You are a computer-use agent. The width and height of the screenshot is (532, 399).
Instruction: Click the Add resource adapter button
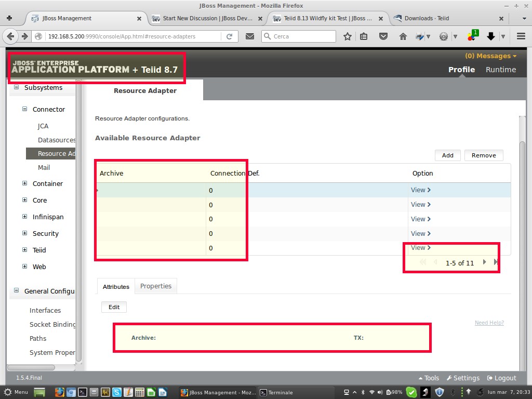tap(447, 155)
